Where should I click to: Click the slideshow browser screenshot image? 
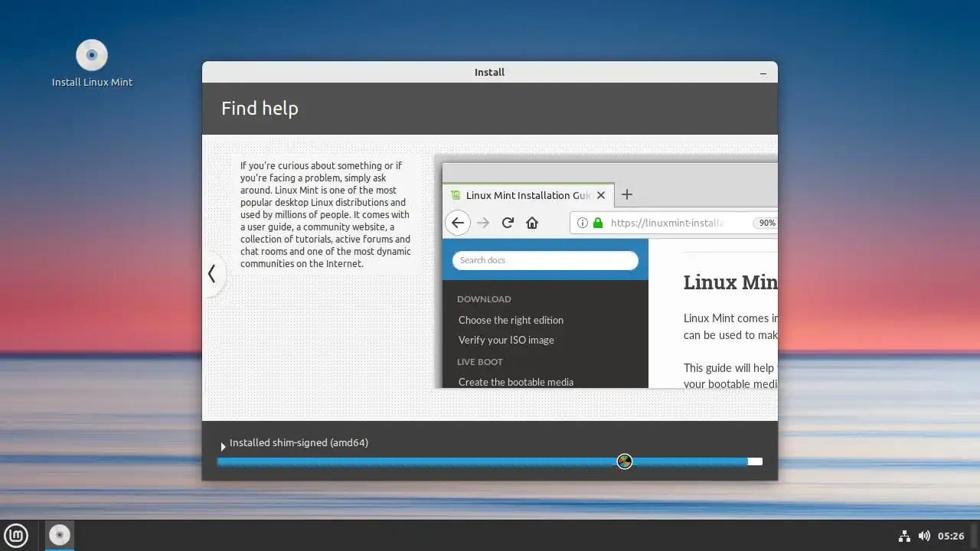tap(606, 271)
